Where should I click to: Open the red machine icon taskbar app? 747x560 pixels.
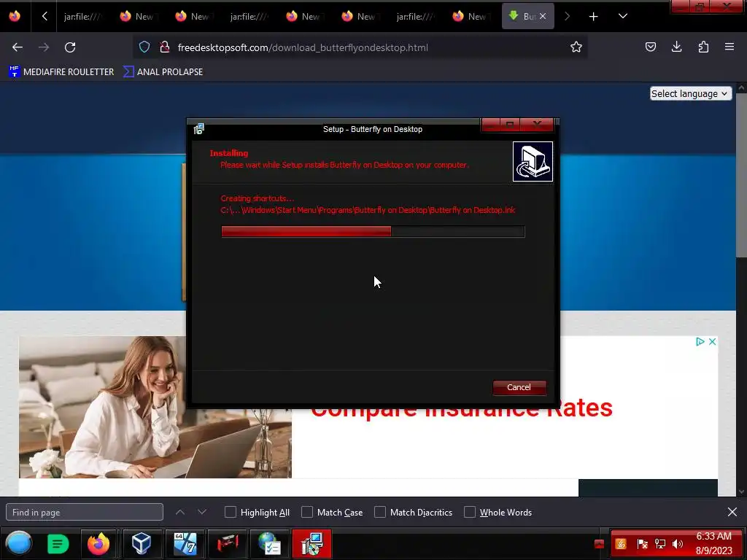(228, 543)
